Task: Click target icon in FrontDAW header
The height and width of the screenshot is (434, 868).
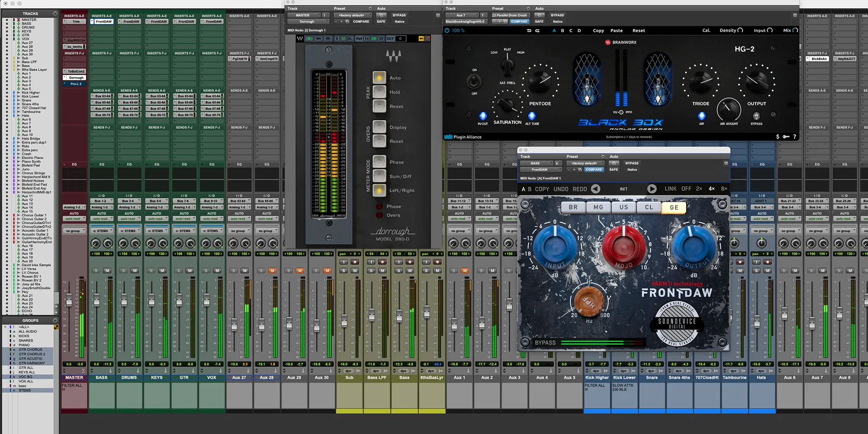Action: (x=726, y=163)
